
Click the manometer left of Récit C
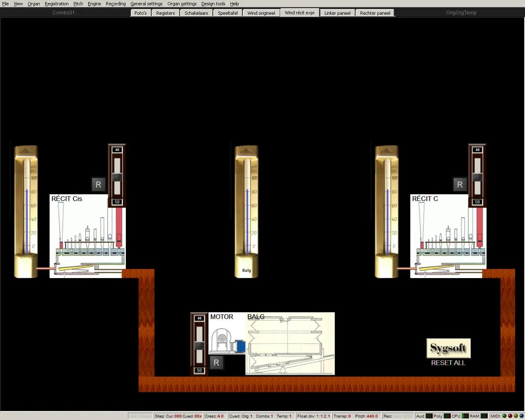click(387, 211)
